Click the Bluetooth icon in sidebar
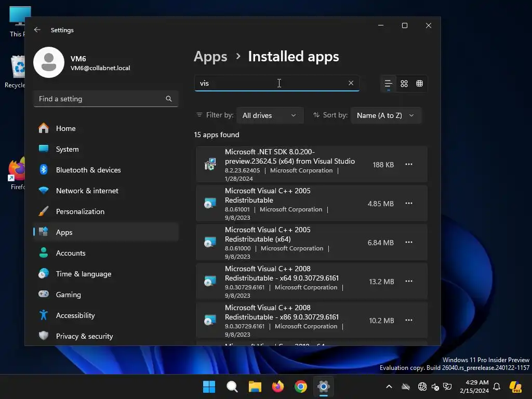 tap(44, 170)
